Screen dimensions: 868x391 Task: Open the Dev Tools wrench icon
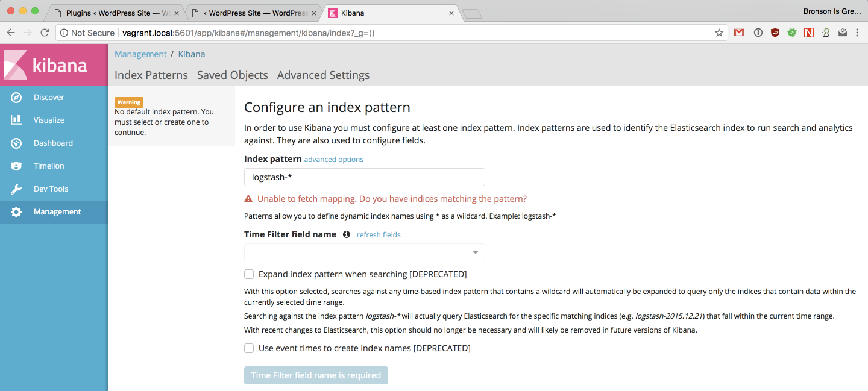tap(16, 189)
